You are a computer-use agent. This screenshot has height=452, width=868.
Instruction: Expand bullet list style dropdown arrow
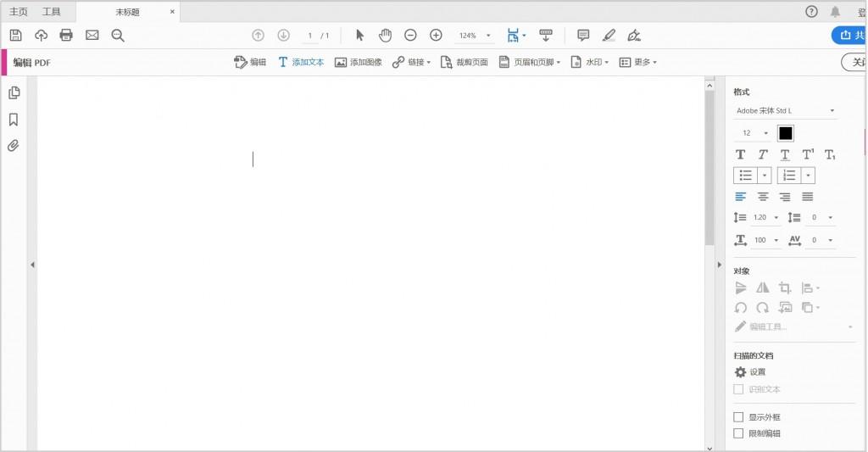tap(765, 176)
